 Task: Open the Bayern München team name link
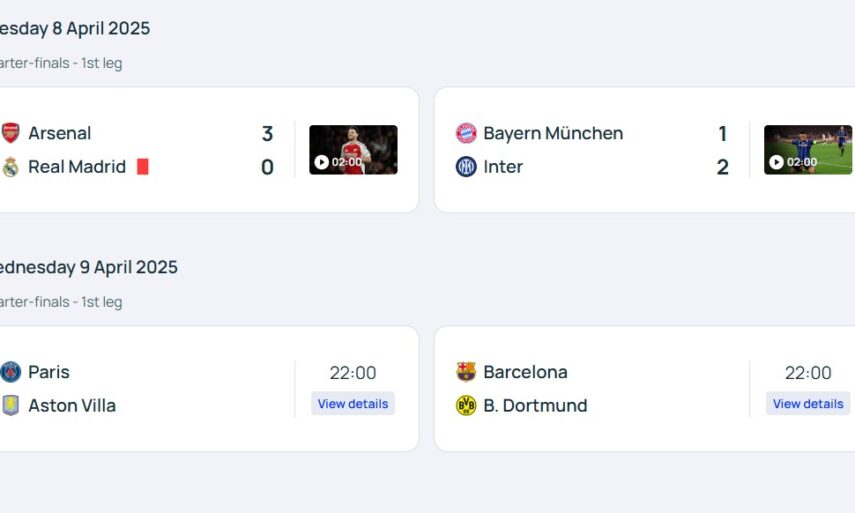(553, 133)
